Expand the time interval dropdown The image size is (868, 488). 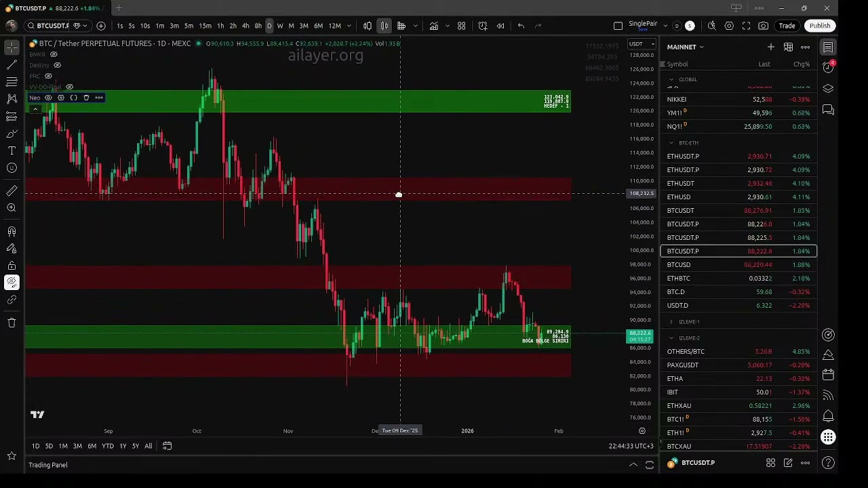(349, 26)
